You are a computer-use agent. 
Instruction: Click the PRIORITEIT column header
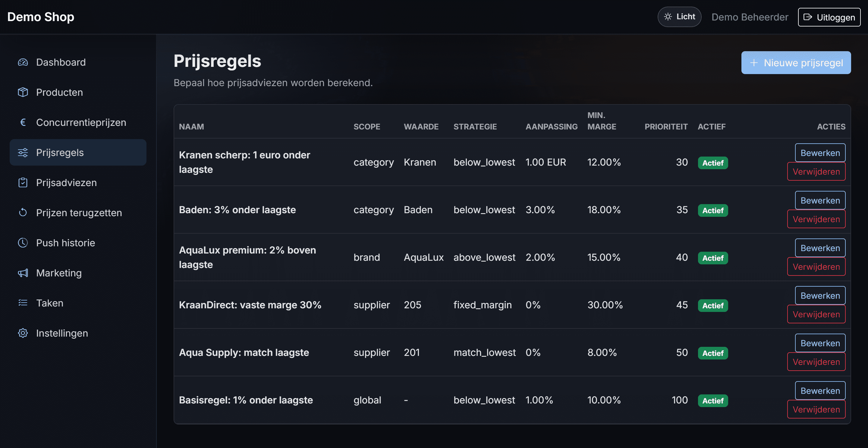[666, 127]
